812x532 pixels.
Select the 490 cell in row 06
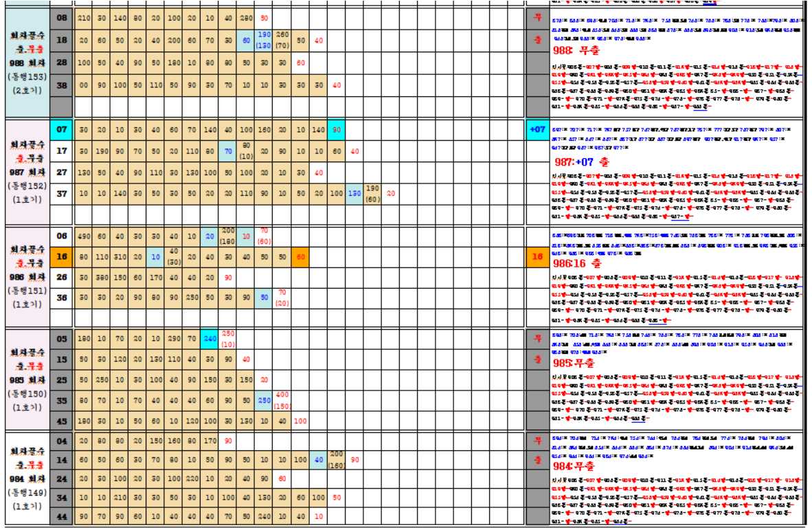[x=84, y=236]
